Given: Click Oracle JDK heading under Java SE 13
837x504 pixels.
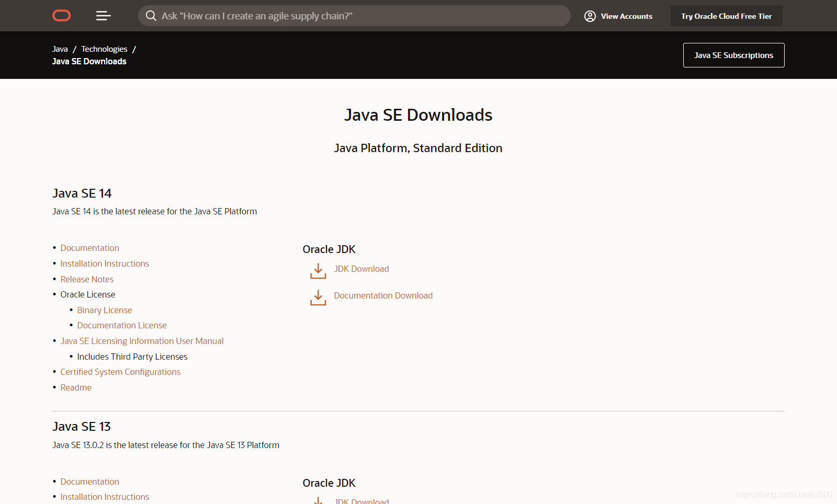Looking at the screenshot, I should (x=329, y=483).
